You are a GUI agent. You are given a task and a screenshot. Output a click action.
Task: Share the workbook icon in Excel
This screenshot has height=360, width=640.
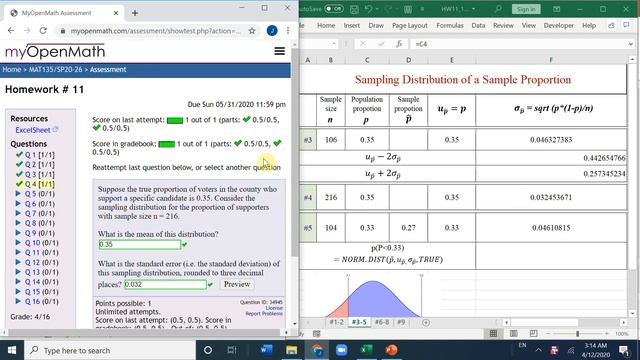tap(611, 25)
